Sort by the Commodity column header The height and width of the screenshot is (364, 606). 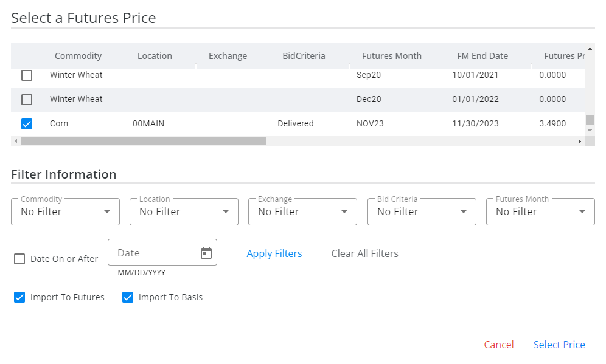78,56
